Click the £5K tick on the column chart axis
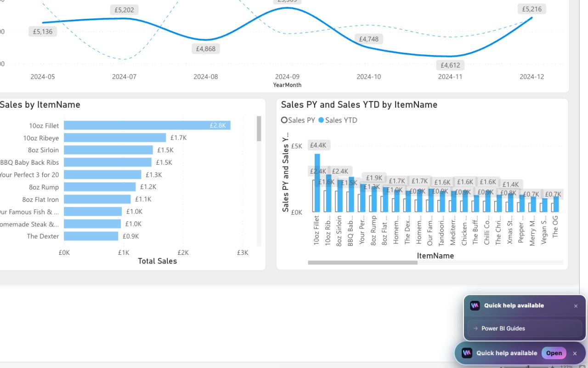 pyautogui.click(x=297, y=146)
